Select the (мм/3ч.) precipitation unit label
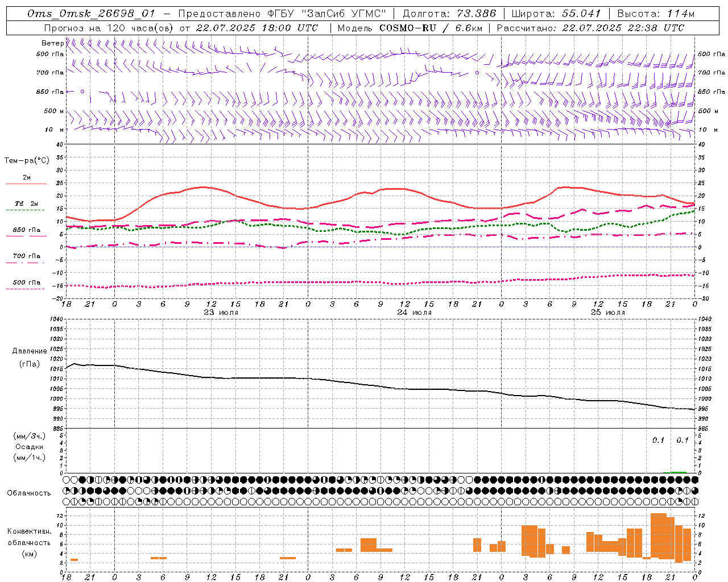The height and width of the screenshot is (582, 728). click(30, 436)
